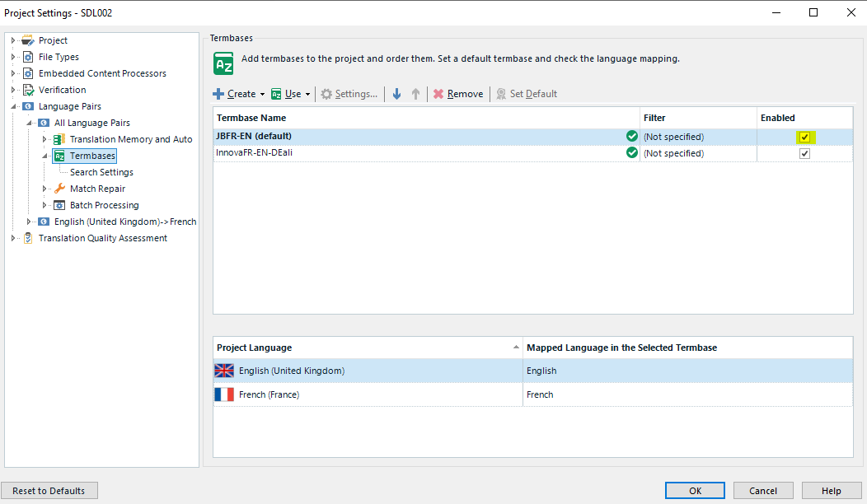Click the All Language Pairs icon

pyautogui.click(x=44, y=123)
